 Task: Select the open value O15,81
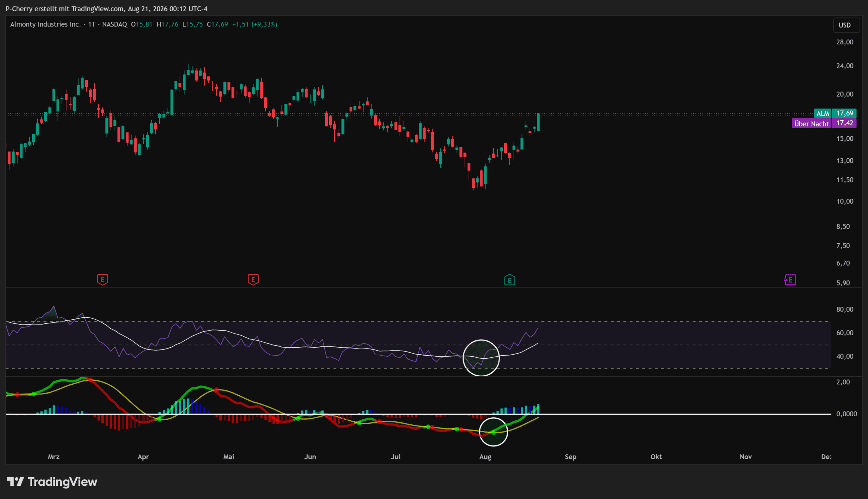point(141,24)
